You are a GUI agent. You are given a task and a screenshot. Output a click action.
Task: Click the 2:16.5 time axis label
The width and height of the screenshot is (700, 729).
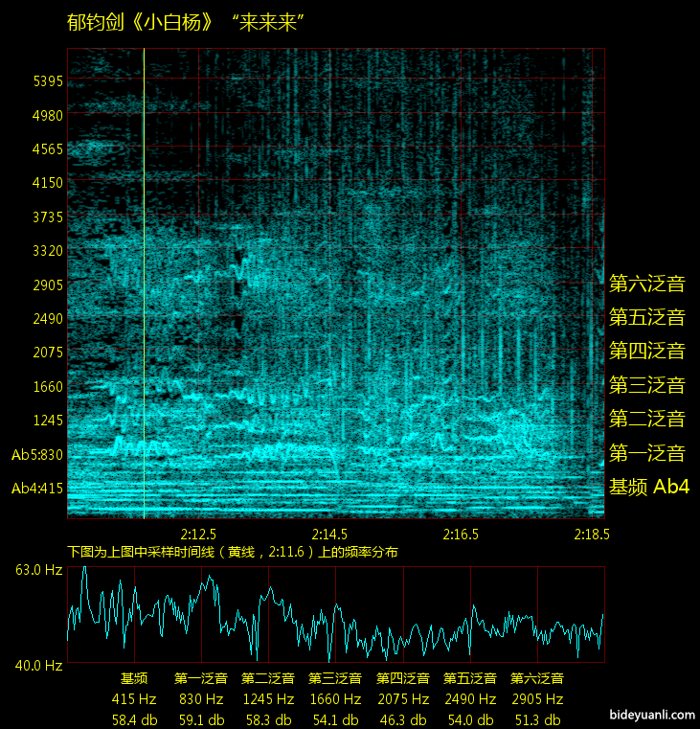[x=461, y=534]
